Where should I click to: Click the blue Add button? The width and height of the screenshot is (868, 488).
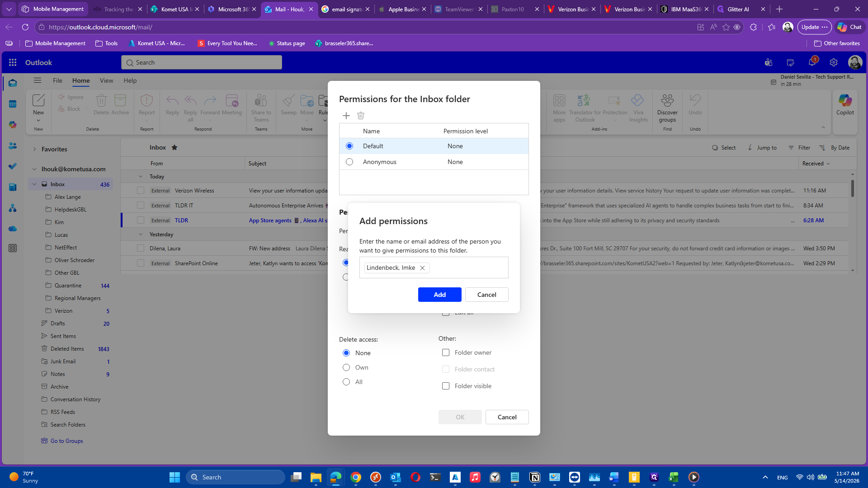pyautogui.click(x=440, y=295)
